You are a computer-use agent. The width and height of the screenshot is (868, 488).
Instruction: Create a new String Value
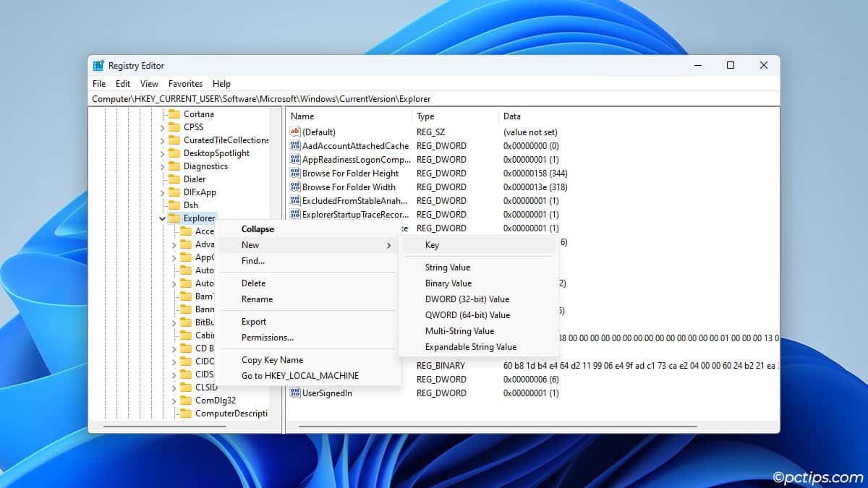pos(479,267)
